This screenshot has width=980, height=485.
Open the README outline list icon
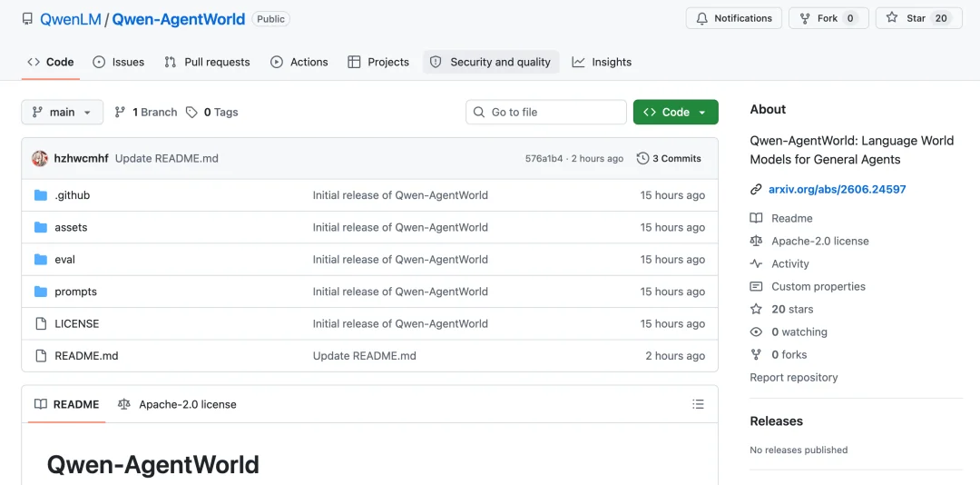click(x=698, y=404)
